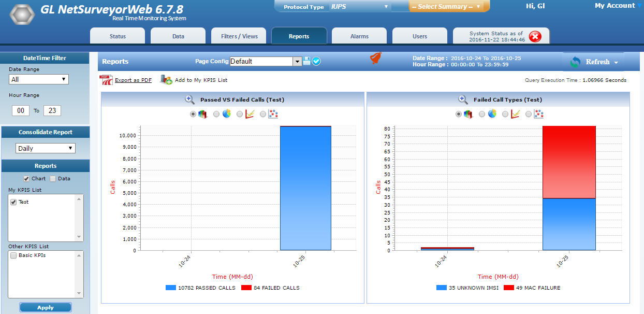The height and width of the screenshot is (314, 644).
Task: Click the hour range start field 00
Action: (x=21, y=110)
